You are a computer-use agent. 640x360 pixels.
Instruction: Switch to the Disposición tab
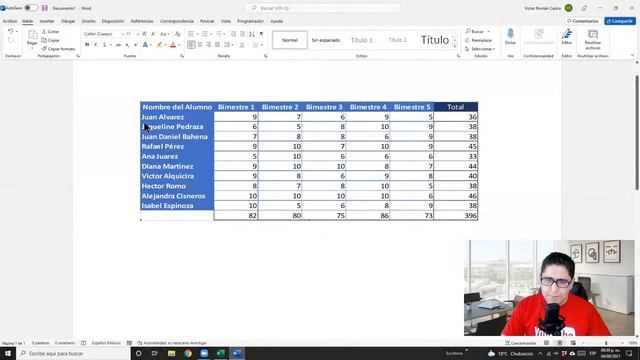[113, 21]
